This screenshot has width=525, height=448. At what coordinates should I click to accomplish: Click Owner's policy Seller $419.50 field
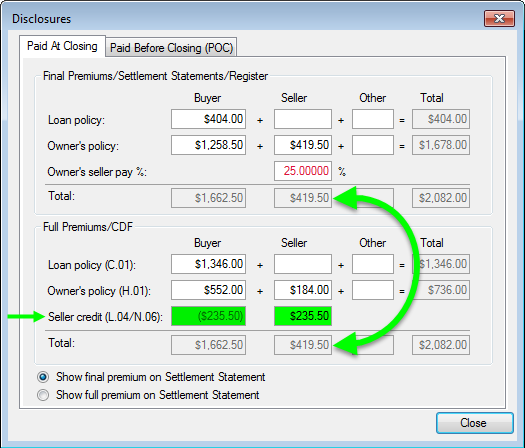click(x=303, y=145)
